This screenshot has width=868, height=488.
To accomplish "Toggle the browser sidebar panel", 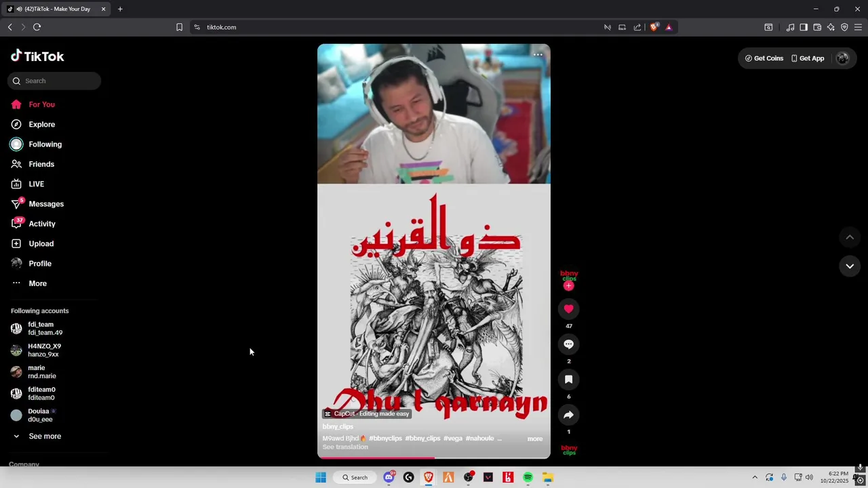I will click(804, 27).
